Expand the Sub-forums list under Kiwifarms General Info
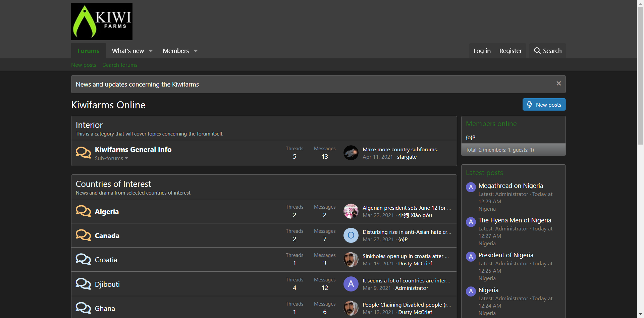This screenshot has width=644, height=318. pyautogui.click(x=111, y=158)
